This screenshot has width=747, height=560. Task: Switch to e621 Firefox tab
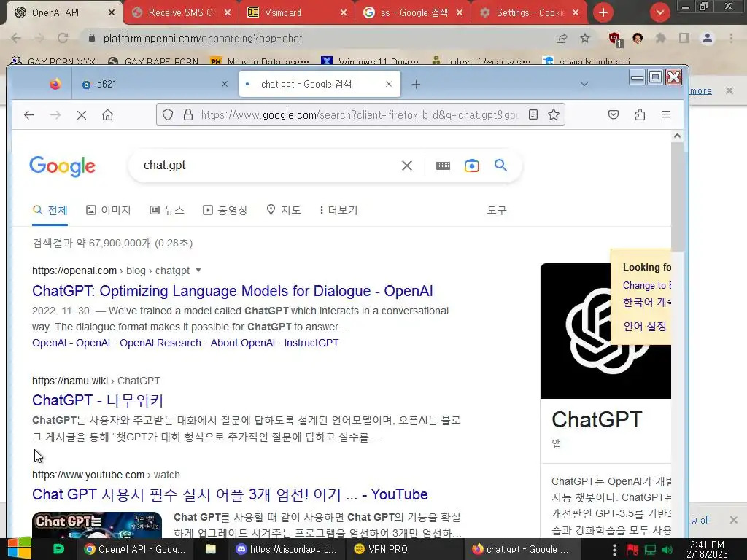tap(152, 85)
